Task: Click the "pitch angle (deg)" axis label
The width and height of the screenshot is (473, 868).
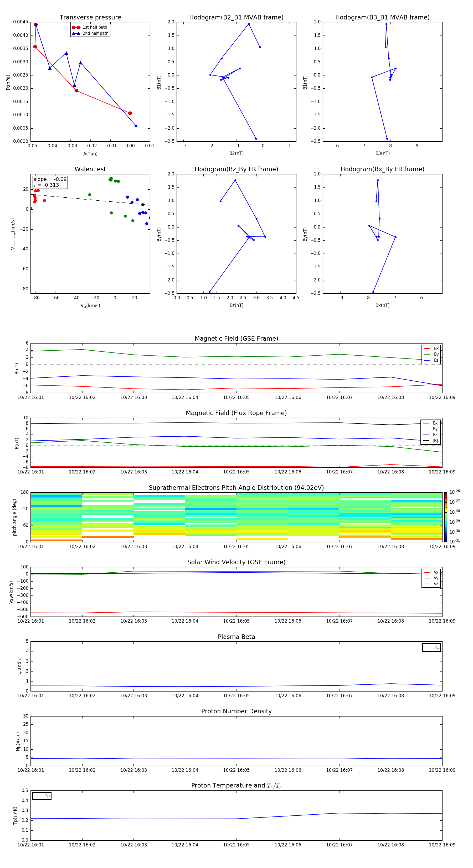Action: click(14, 517)
